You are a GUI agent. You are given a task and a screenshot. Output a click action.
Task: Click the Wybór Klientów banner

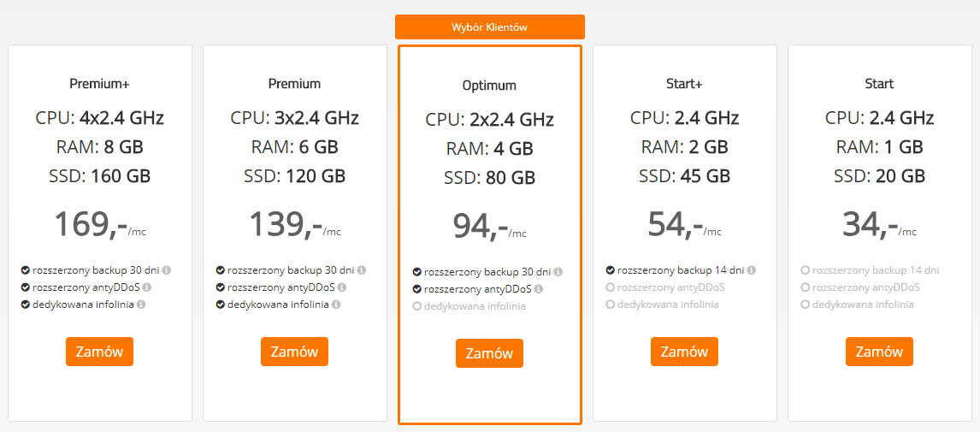[489, 27]
